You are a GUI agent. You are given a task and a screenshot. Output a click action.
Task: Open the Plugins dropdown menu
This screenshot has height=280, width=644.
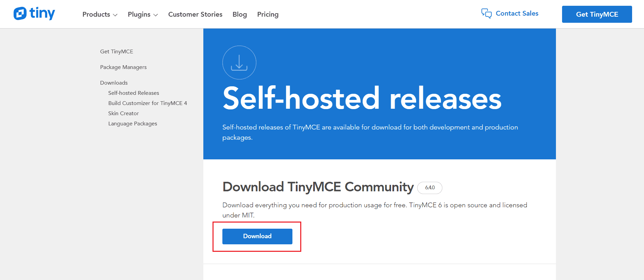coord(142,14)
